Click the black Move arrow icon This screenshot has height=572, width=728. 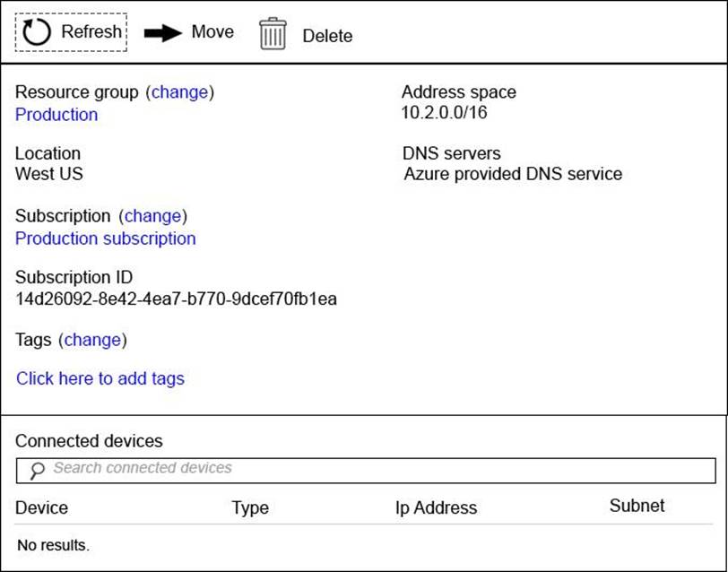[x=163, y=33]
